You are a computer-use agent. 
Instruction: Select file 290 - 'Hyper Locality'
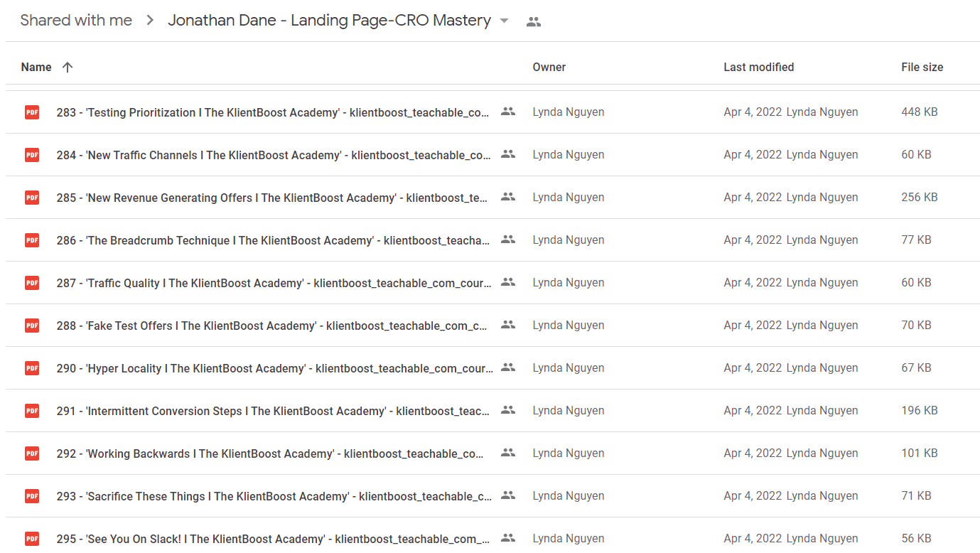point(275,368)
